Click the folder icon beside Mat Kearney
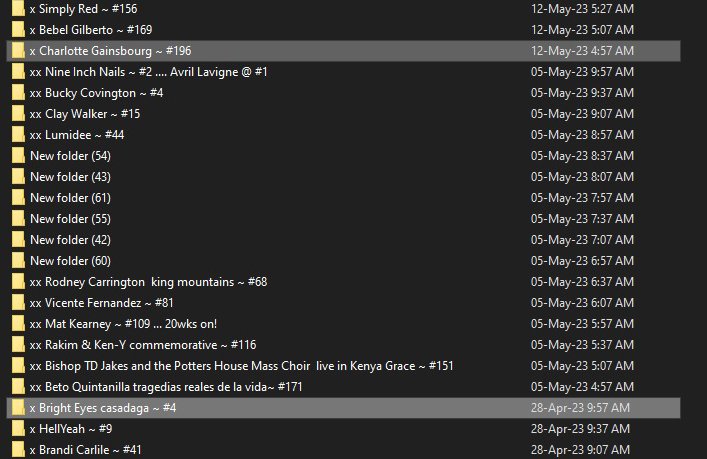Image resolution: width=707 pixels, height=459 pixels. [18, 324]
